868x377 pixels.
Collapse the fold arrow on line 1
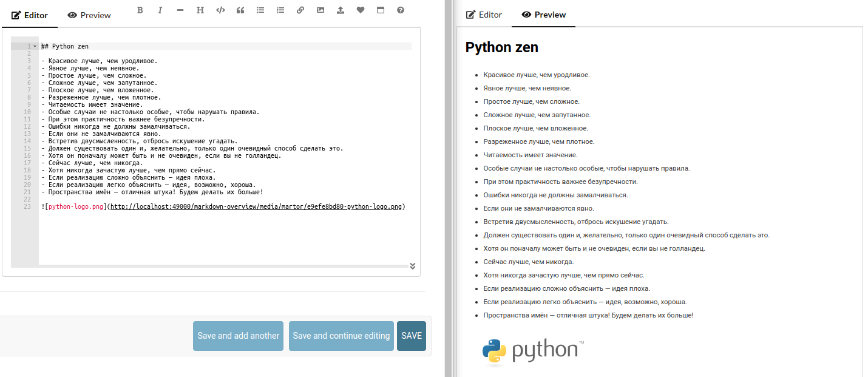pos(35,47)
